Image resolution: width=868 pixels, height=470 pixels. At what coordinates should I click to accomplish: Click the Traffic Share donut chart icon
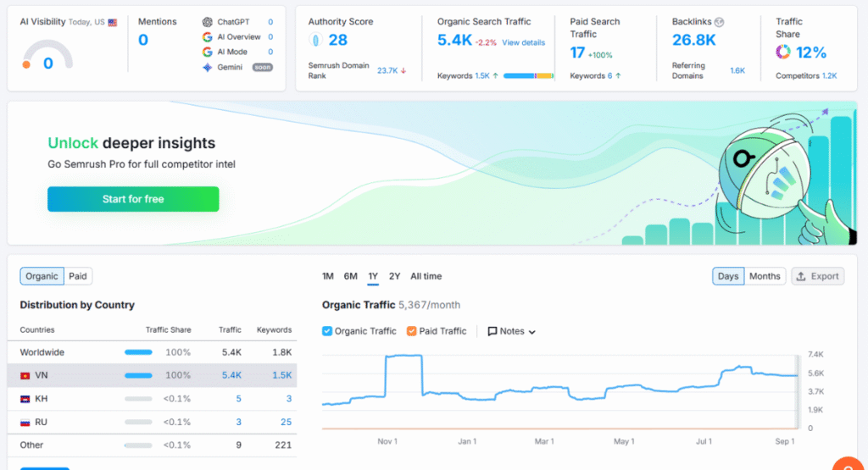[783, 53]
